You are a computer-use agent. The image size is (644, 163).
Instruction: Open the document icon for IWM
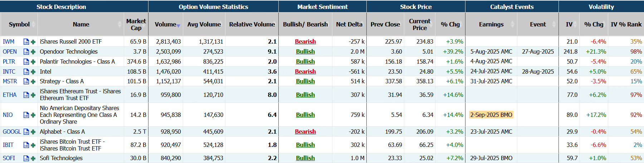[26, 42]
